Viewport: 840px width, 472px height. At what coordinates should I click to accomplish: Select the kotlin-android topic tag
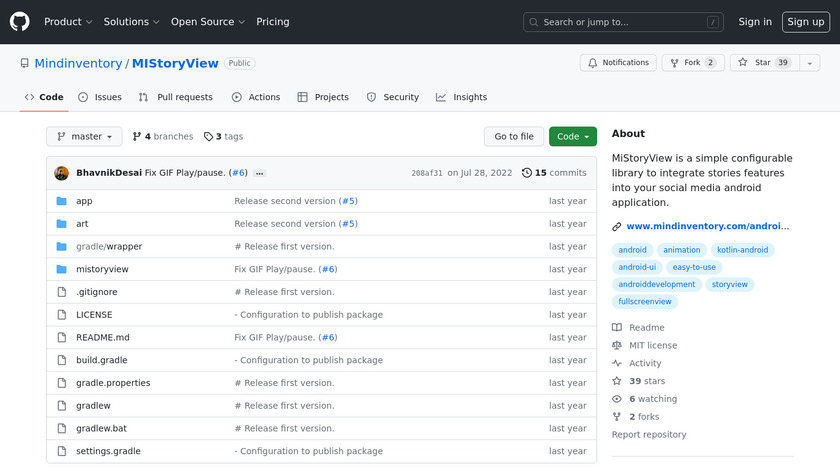click(x=741, y=250)
